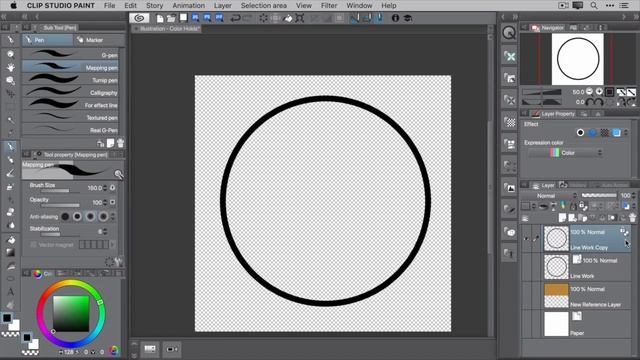
Task: Choose the G-pen sub tool
Action: pos(70,55)
